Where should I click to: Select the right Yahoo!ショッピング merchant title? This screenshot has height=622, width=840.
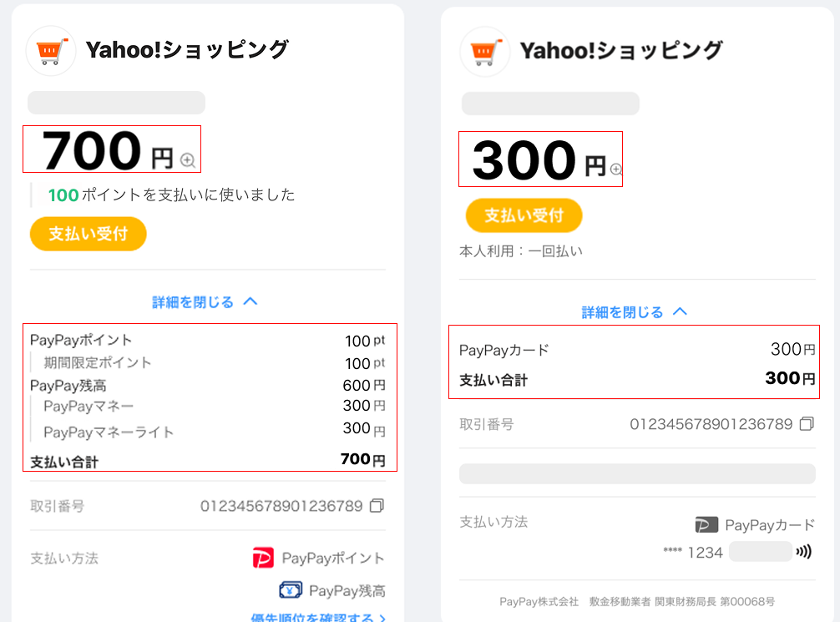click(621, 51)
